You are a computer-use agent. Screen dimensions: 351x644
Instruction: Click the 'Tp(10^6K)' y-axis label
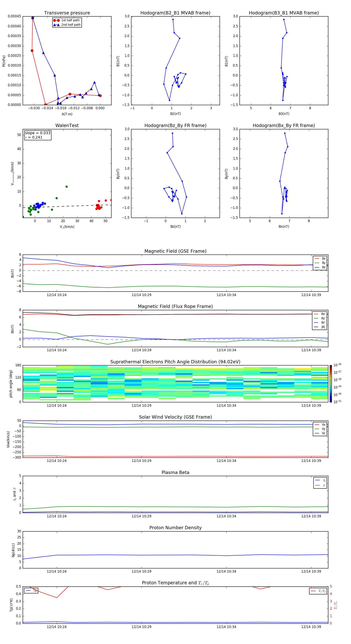pyautogui.click(x=11, y=605)
